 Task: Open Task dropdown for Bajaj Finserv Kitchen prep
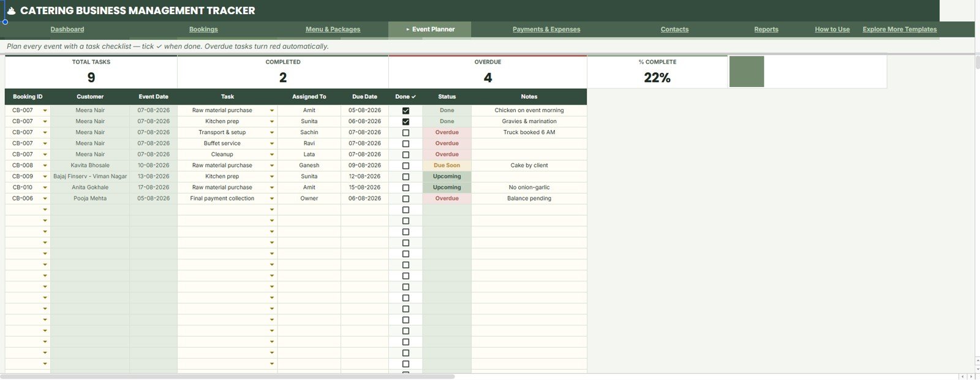272,177
